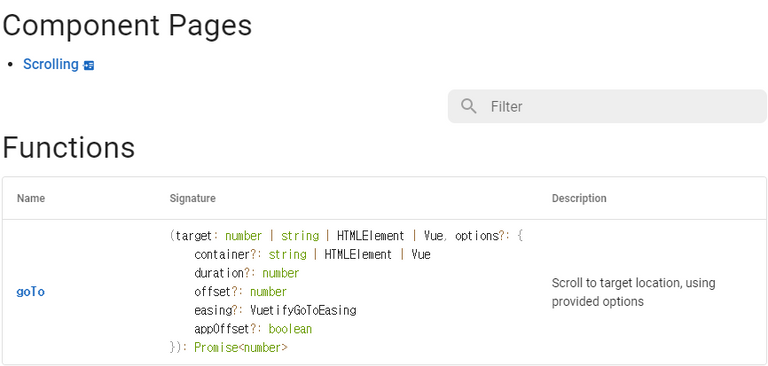Click the 'container?: string | HTMLElement | Vue' line
Screen dimensions: 768x366
click(x=312, y=255)
